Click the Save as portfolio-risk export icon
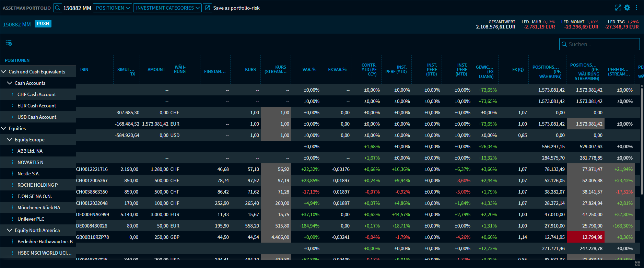Screen dimensions: 644x268 coord(207,8)
